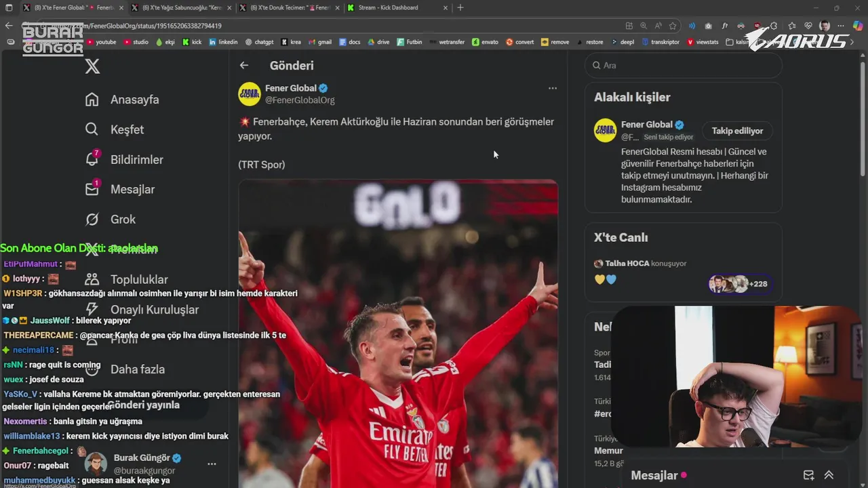
Task: Open Fener Global post more options
Action: click(553, 88)
